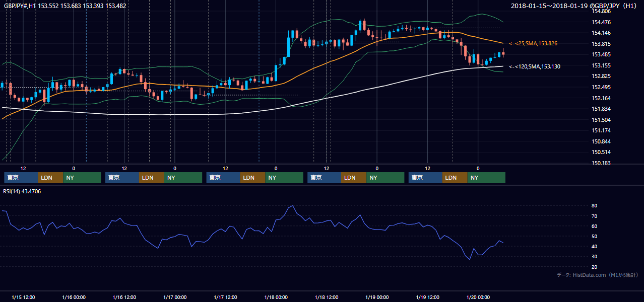Select the 152.825 price axis value
The height and width of the screenshot is (302, 644).
point(602,76)
